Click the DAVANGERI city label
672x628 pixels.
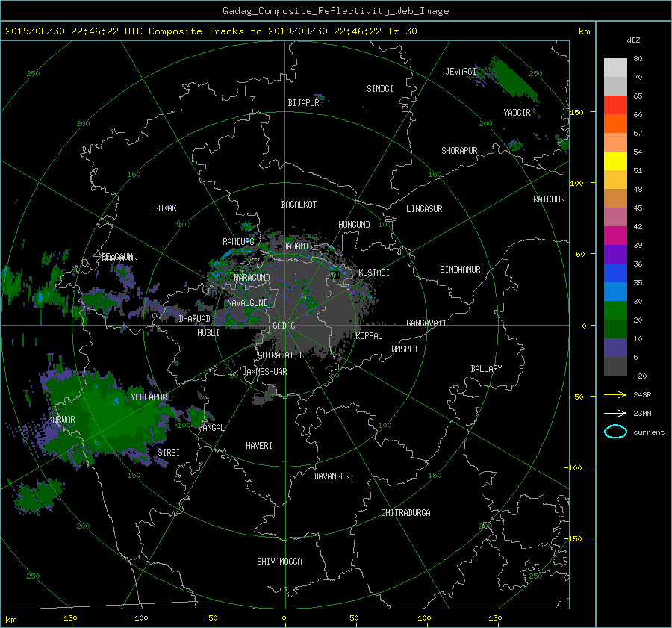point(334,476)
